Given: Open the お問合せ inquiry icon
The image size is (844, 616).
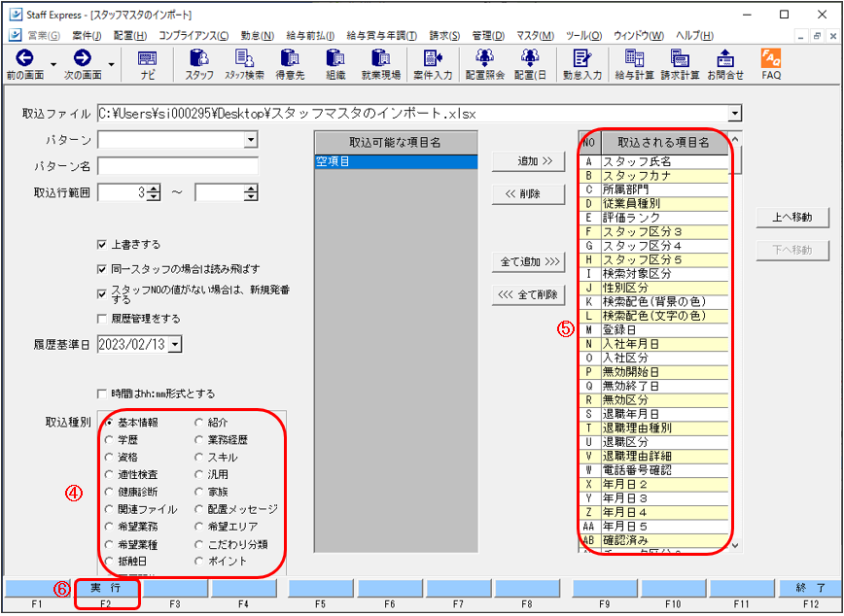Looking at the screenshot, I should [x=725, y=64].
